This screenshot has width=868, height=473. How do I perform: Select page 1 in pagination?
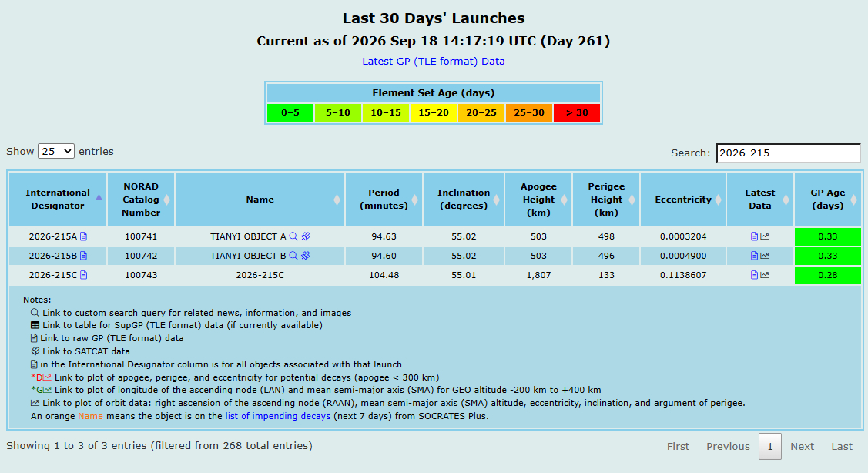(770, 446)
